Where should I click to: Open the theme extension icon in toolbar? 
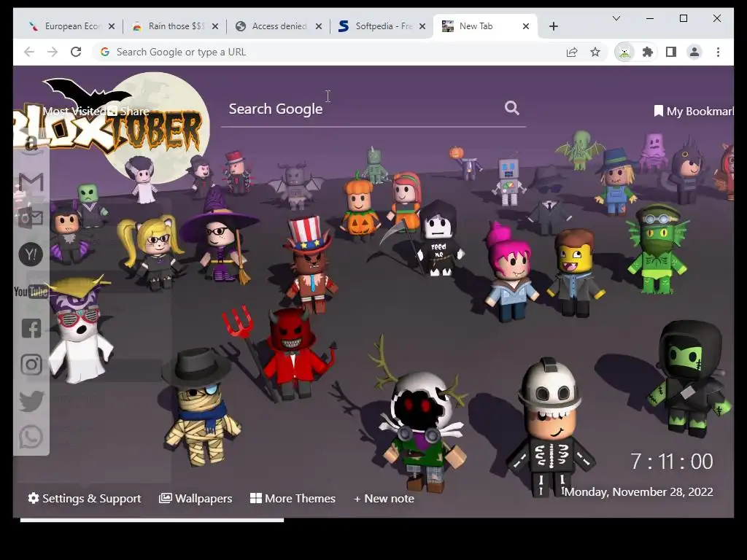[x=624, y=52]
